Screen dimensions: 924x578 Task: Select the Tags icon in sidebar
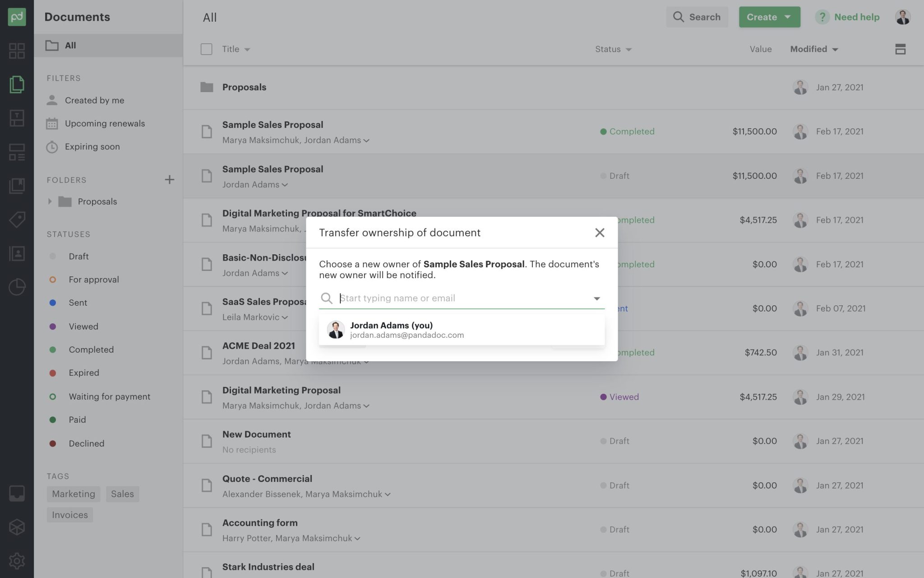[17, 220]
